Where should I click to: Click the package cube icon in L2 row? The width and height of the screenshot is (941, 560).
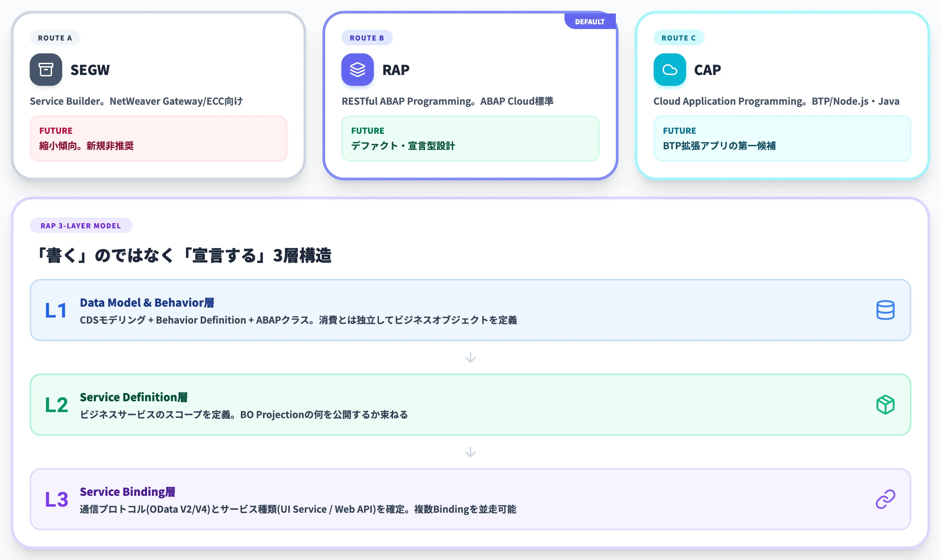point(885,405)
